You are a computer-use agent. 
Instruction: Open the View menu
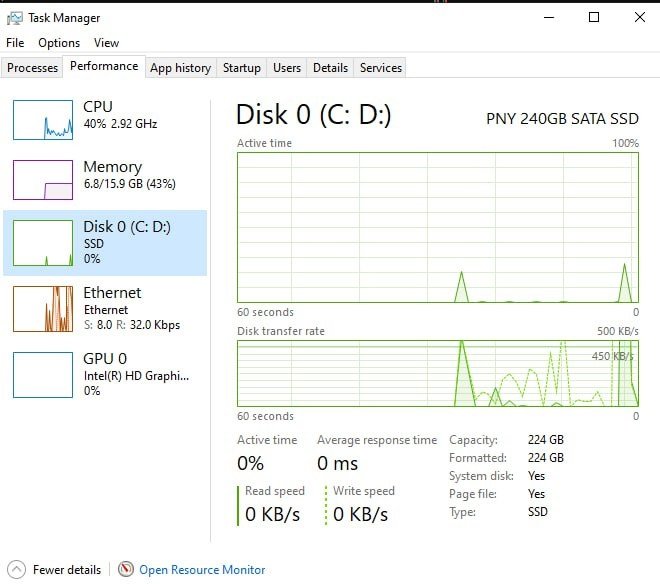click(106, 43)
